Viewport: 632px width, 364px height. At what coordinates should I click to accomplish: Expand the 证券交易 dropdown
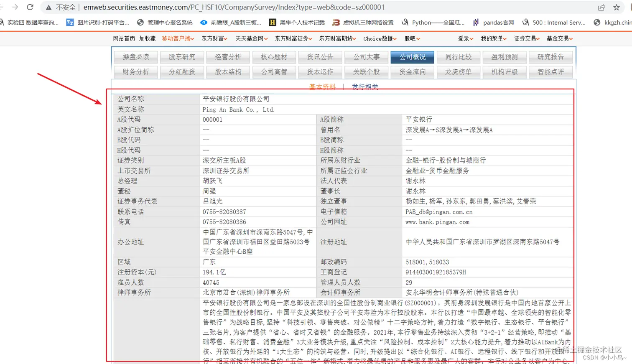click(x=527, y=38)
